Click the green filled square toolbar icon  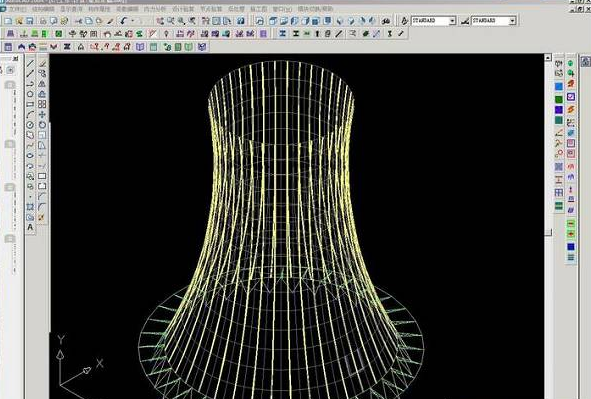click(x=59, y=34)
